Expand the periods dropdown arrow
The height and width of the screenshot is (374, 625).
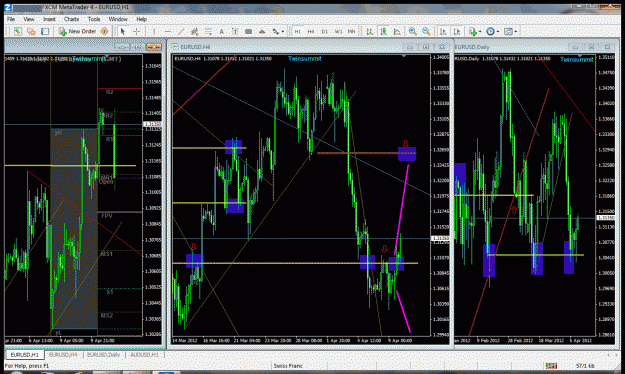coord(498,31)
